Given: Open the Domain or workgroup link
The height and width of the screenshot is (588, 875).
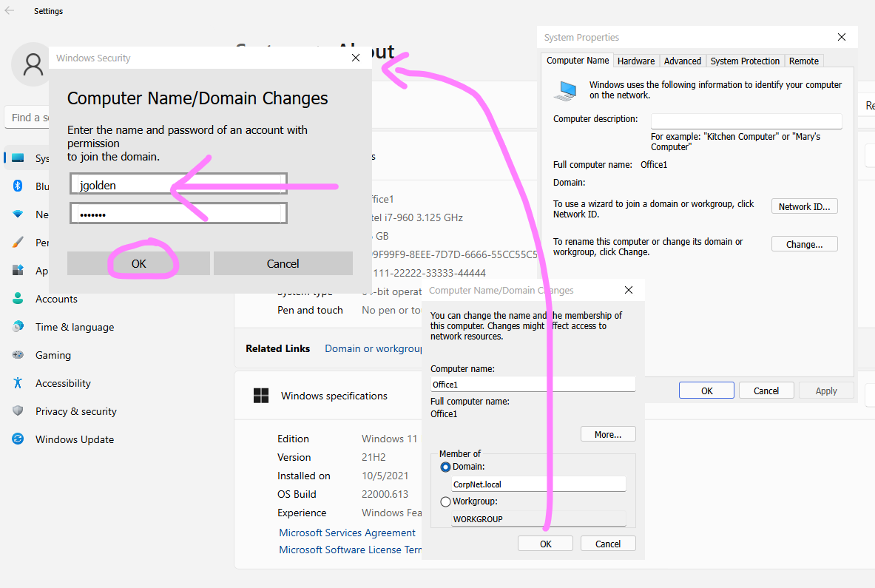Looking at the screenshot, I should 373,348.
